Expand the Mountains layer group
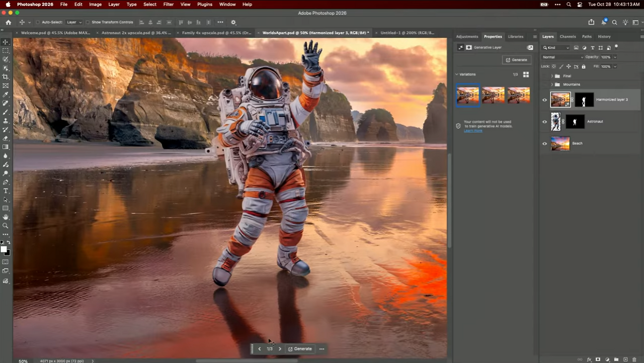 [x=552, y=84]
